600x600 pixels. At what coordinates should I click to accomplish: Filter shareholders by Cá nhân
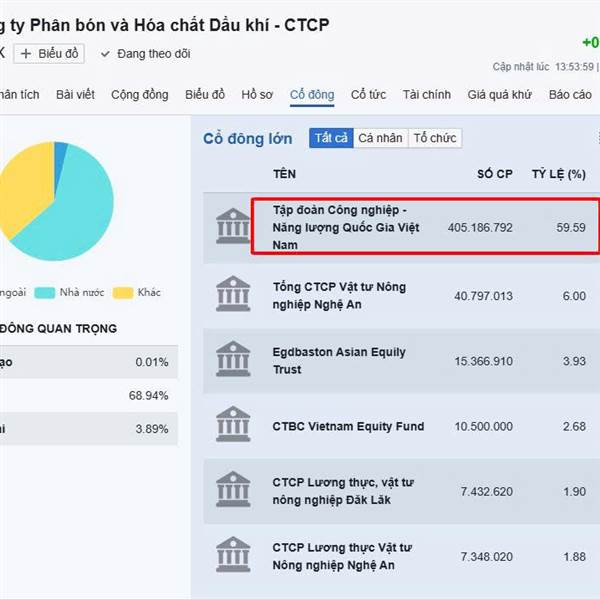(x=381, y=138)
